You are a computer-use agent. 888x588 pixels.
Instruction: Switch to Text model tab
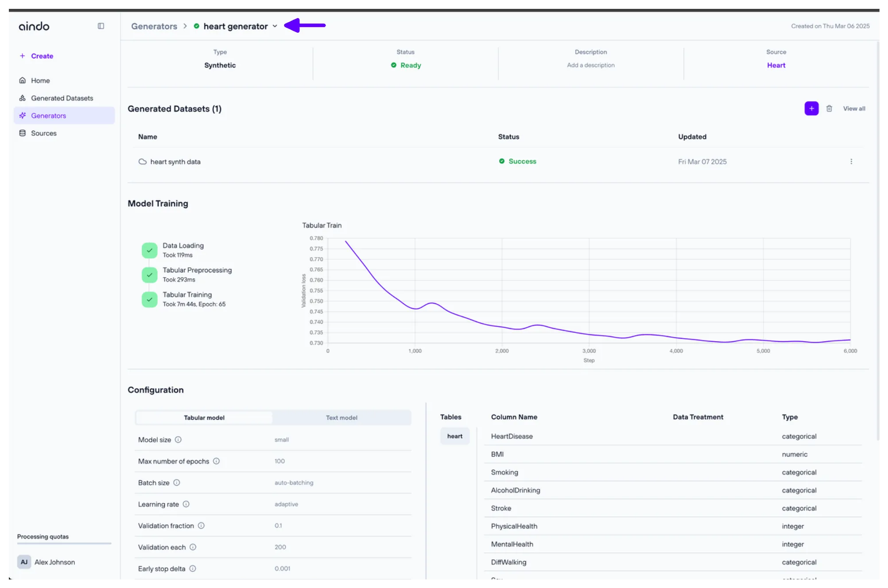point(341,418)
